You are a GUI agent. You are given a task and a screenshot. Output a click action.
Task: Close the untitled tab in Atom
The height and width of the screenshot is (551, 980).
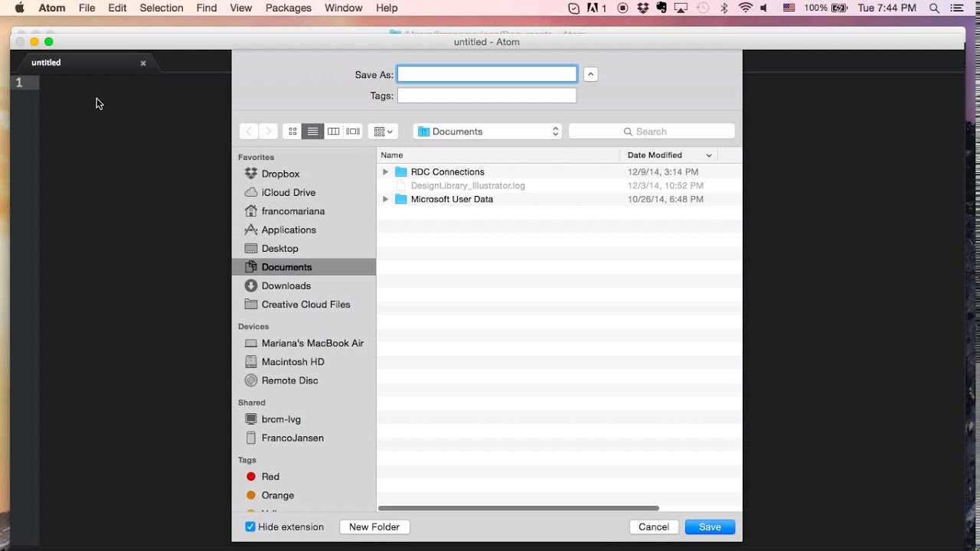[x=143, y=64]
